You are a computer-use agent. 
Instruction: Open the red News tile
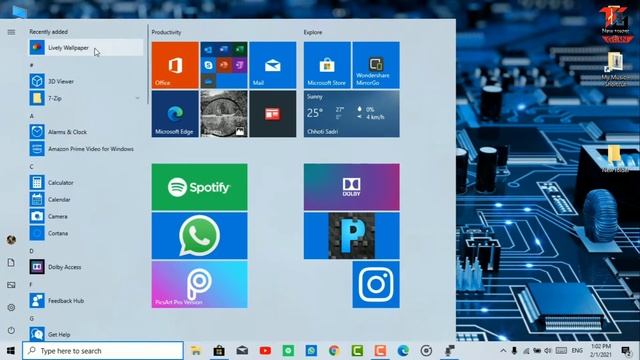point(273,114)
